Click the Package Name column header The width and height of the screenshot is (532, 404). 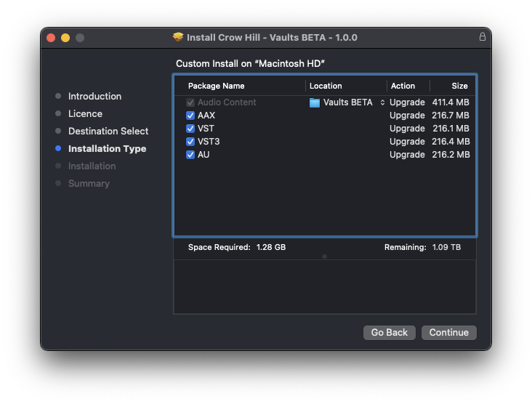216,86
